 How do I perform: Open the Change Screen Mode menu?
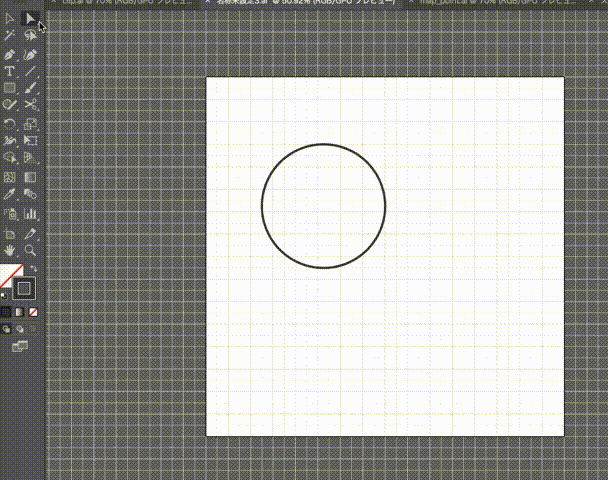[x=19, y=345]
